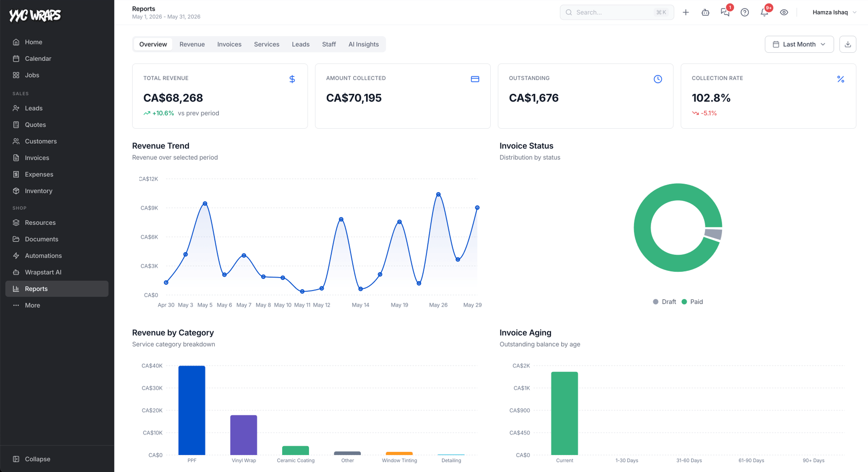This screenshot has height=472, width=868.
Task: Select the Overview tab
Action: (x=153, y=44)
